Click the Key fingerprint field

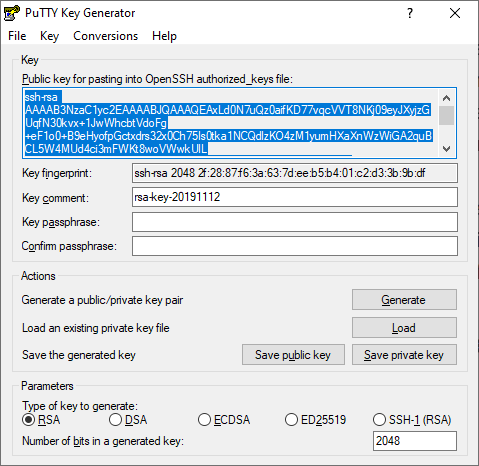coord(295,173)
